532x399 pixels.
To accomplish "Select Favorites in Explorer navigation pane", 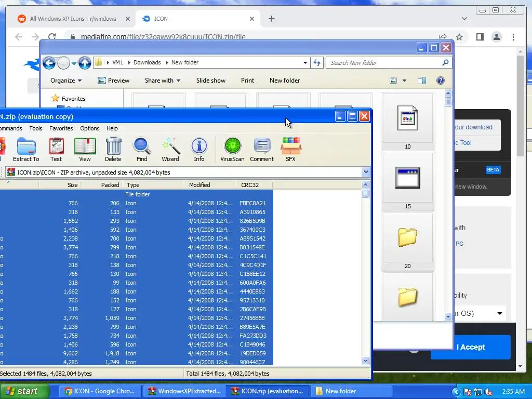I will pyautogui.click(x=73, y=99).
